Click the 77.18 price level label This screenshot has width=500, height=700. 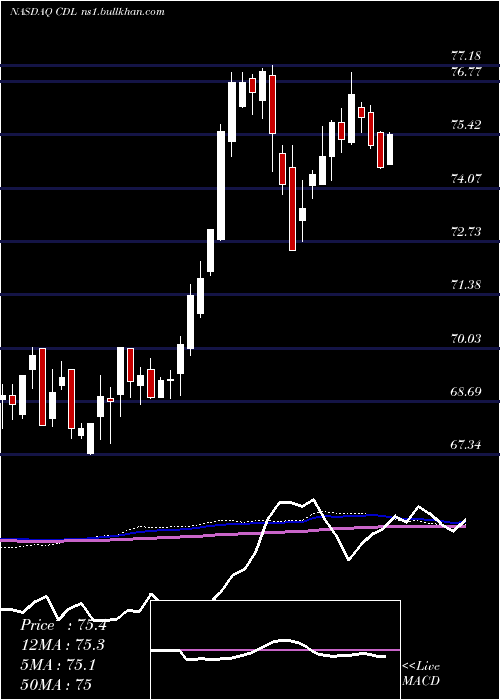coord(466,56)
